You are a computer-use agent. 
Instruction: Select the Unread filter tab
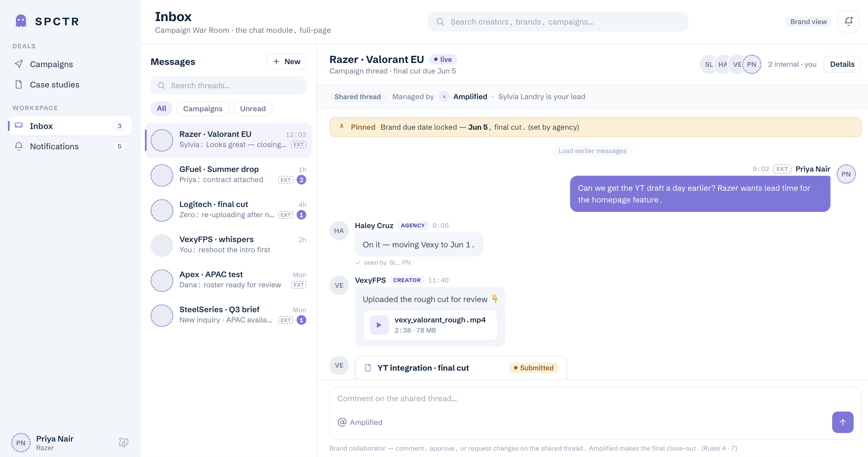(x=253, y=109)
